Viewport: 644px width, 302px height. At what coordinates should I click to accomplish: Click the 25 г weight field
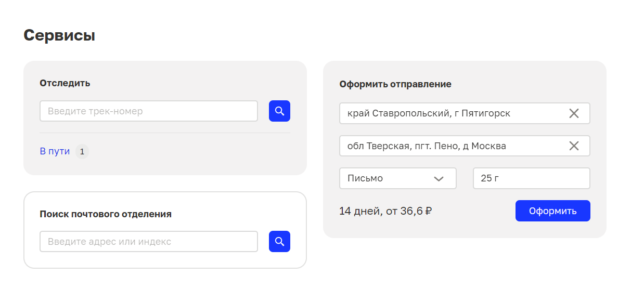tap(531, 178)
